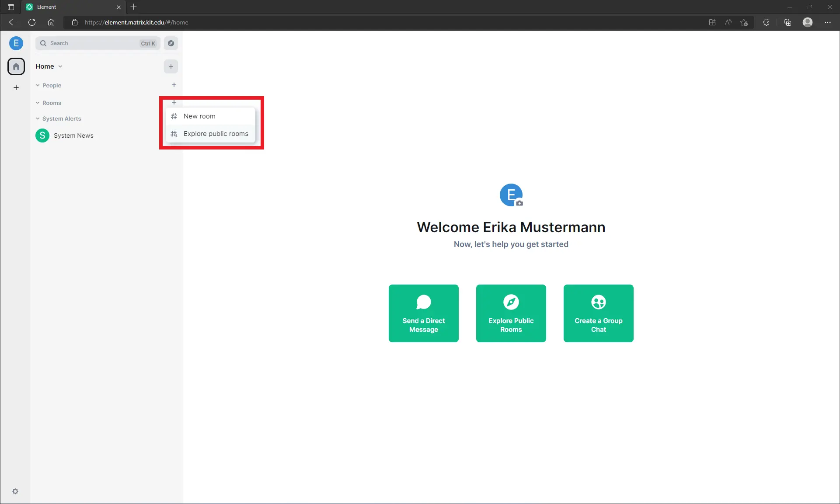Start a chat via People plus icon
Viewport: 840px width, 504px height.
[174, 85]
